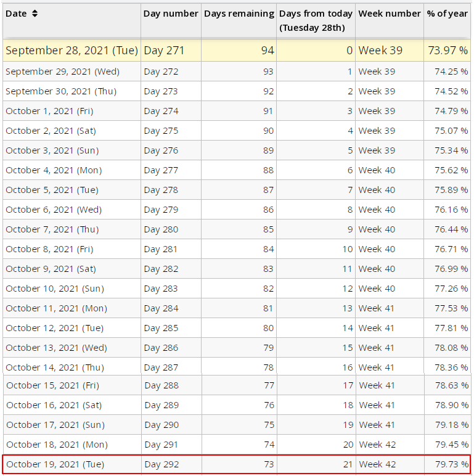The image size is (474, 476).
Task: Select October 18, 2021 (Mon) date
Action: tap(57, 445)
